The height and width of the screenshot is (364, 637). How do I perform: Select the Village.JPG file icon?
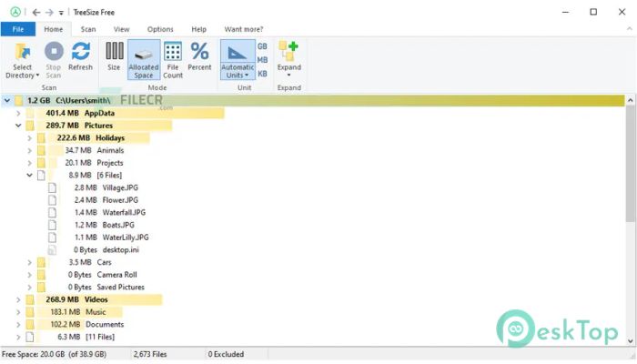[x=52, y=187]
